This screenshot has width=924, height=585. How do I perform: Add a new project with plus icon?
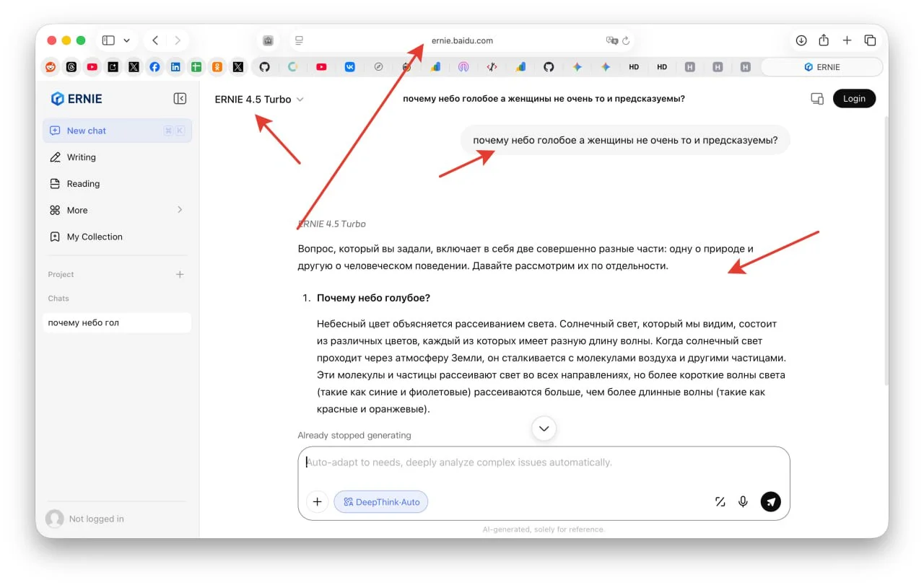(x=180, y=274)
